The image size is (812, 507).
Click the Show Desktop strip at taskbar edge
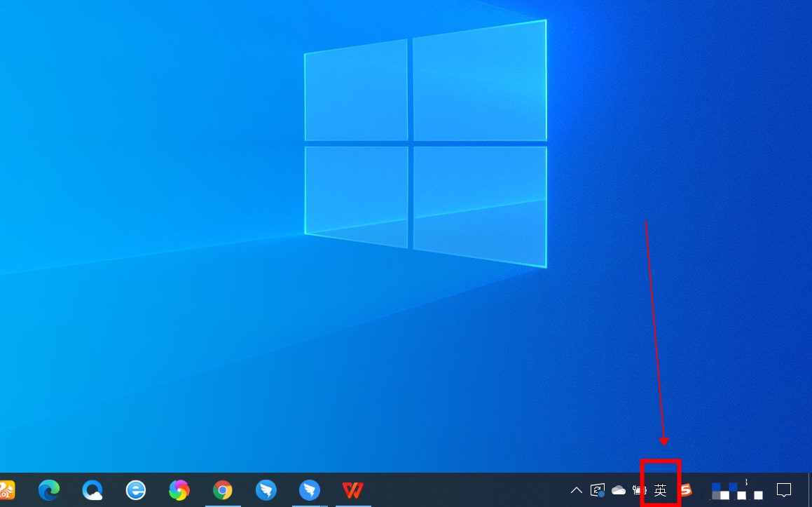click(x=809, y=489)
